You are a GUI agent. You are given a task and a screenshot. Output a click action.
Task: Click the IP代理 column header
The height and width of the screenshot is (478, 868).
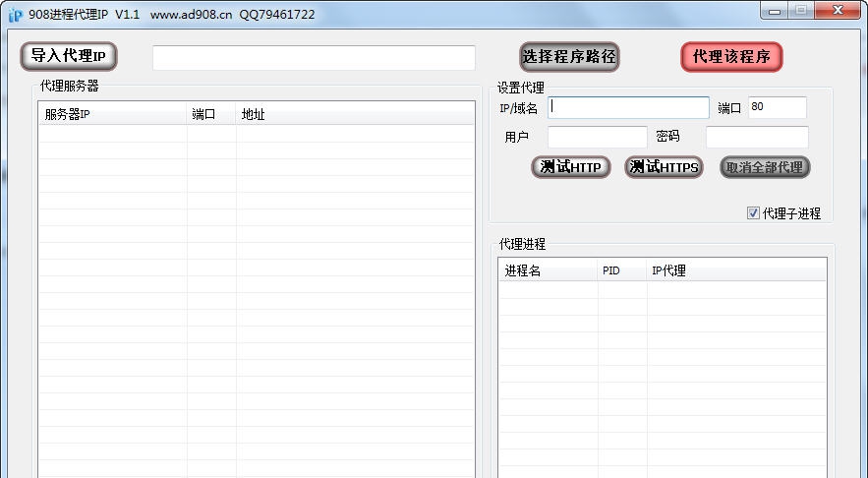tap(736, 270)
